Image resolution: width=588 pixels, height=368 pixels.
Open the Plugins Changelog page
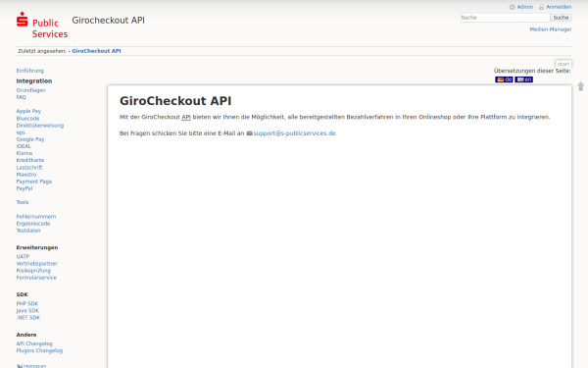[39, 350]
